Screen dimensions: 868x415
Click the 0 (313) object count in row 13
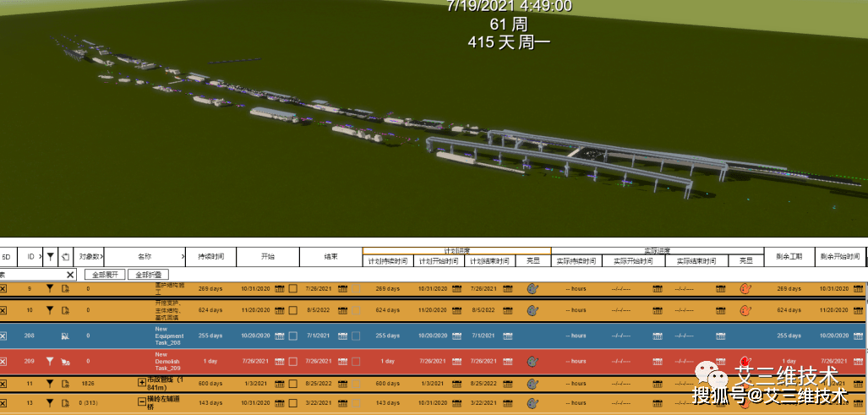(88, 403)
